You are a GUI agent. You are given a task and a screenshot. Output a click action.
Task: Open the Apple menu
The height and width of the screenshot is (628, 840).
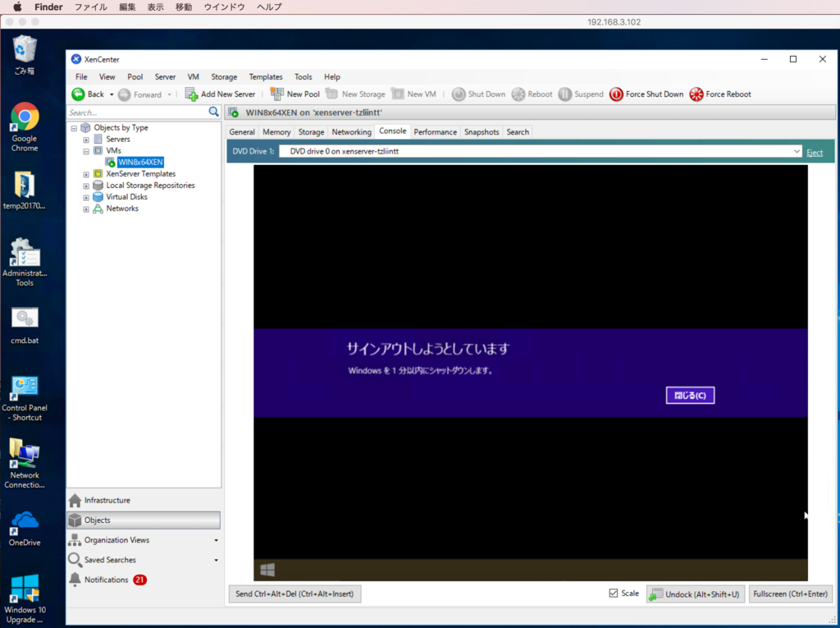point(17,7)
